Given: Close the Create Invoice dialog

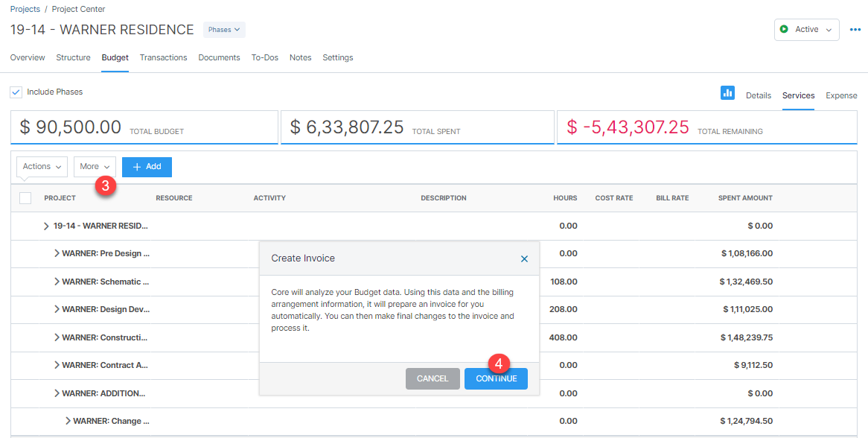Looking at the screenshot, I should click(x=524, y=258).
